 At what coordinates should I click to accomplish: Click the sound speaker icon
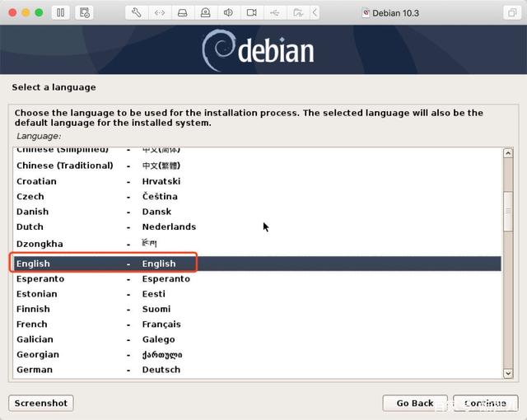point(228,13)
